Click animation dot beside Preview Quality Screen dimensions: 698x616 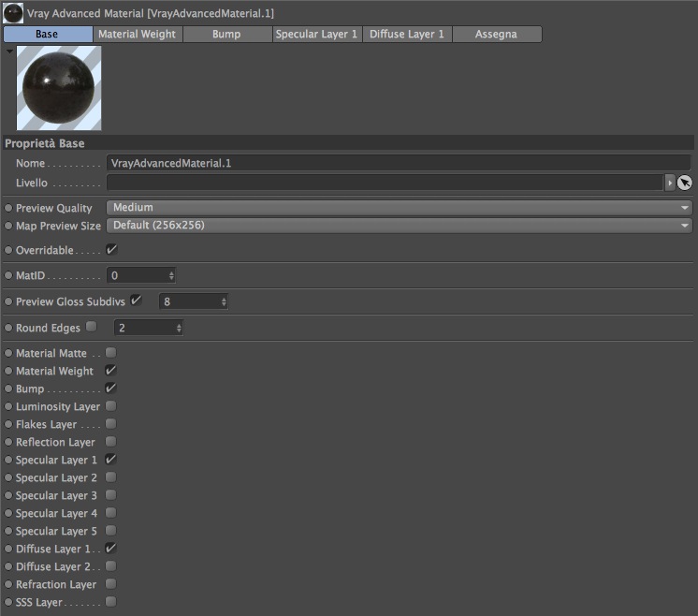[8, 208]
